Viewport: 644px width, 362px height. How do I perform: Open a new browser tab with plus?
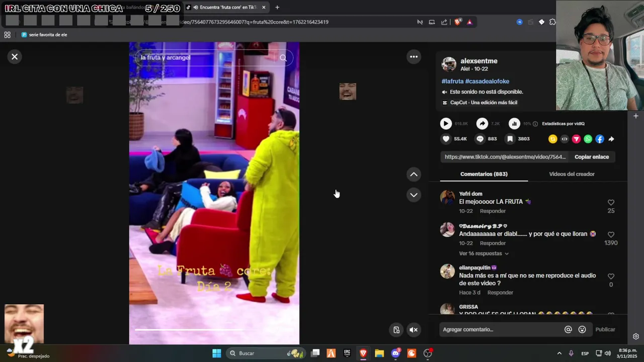(x=277, y=7)
